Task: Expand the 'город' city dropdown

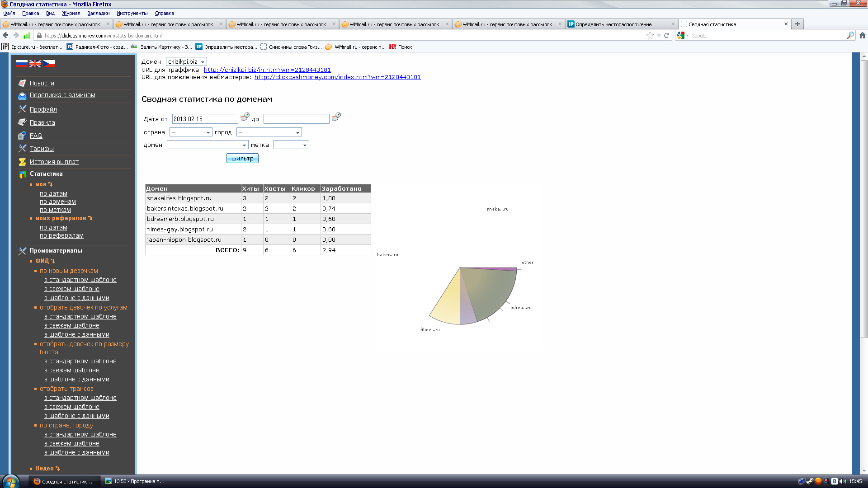Action: click(x=269, y=132)
